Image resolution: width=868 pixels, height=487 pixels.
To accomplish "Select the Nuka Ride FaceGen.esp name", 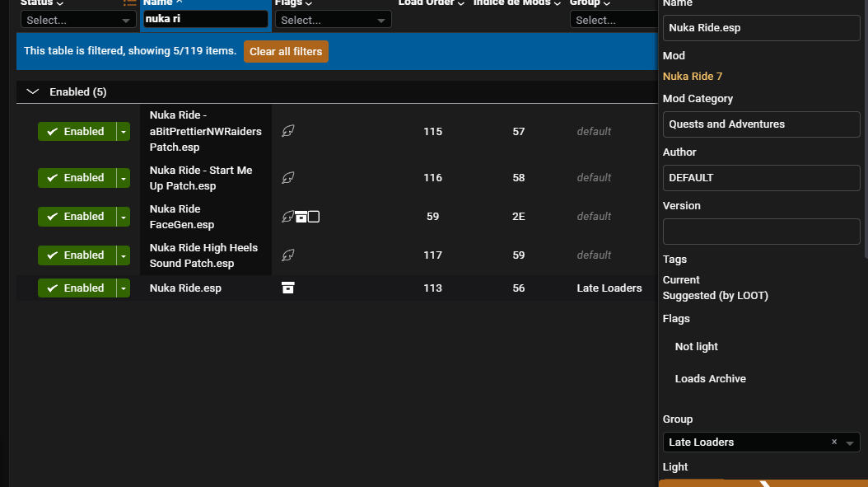I will (181, 217).
